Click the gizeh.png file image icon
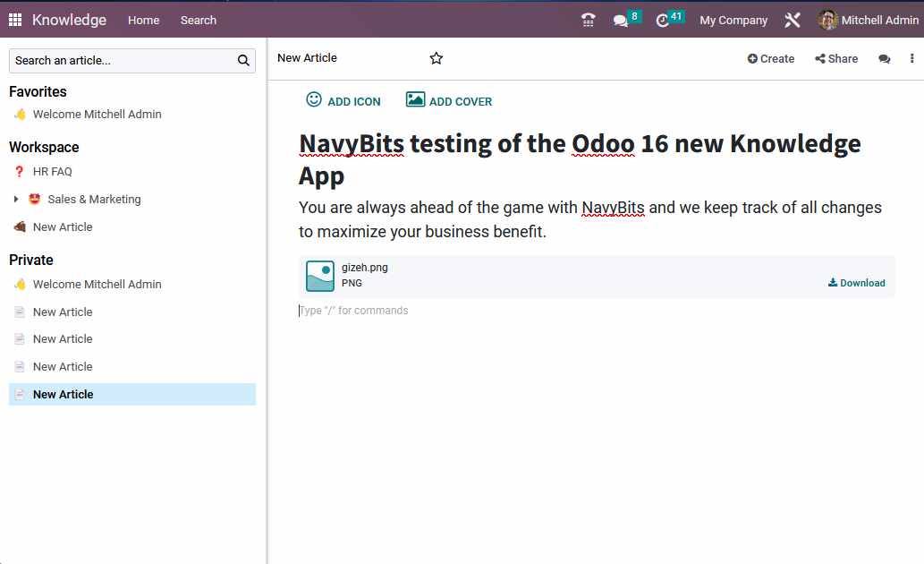This screenshot has width=924, height=564. pos(320,276)
